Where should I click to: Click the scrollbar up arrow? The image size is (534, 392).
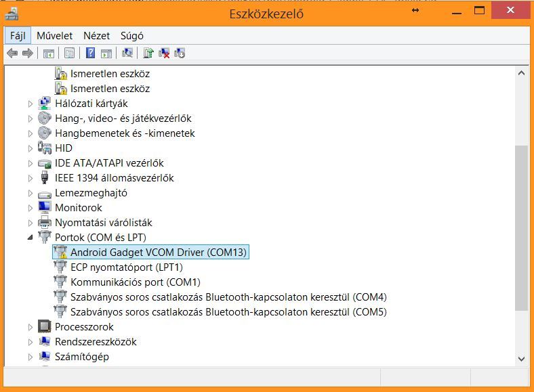click(x=521, y=73)
